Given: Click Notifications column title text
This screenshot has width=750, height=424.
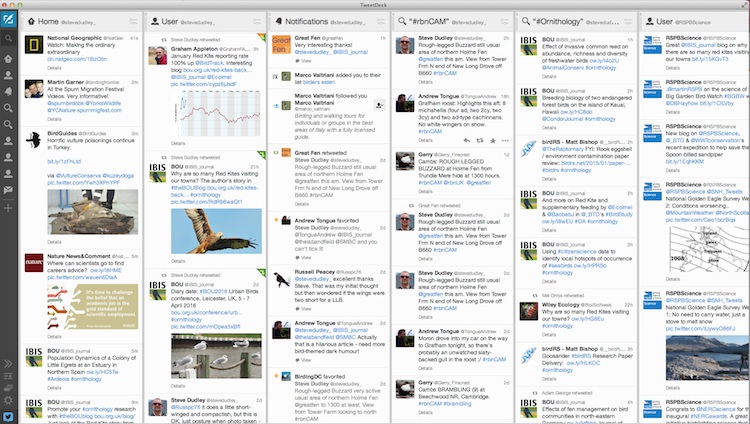Looking at the screenshot, I should [x=307, y=22].
